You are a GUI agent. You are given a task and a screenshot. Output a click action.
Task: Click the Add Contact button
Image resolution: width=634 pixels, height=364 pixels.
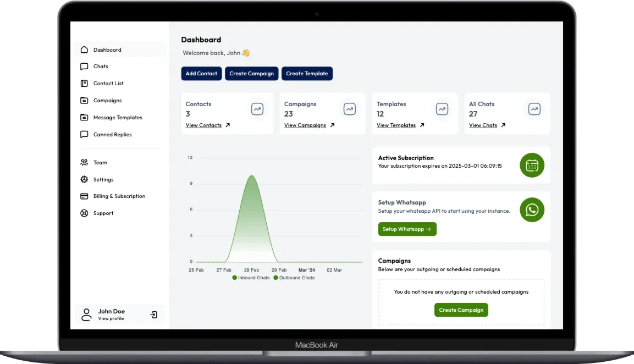201,74
